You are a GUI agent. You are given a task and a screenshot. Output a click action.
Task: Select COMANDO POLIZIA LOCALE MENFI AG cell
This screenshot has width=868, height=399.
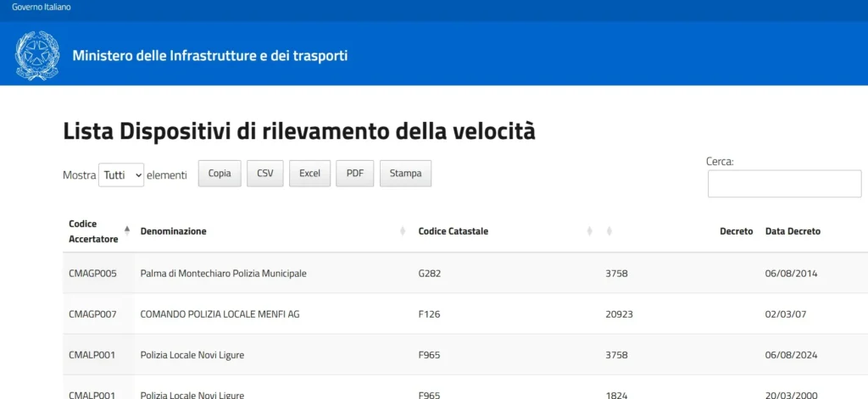click(x=220, y=314)
